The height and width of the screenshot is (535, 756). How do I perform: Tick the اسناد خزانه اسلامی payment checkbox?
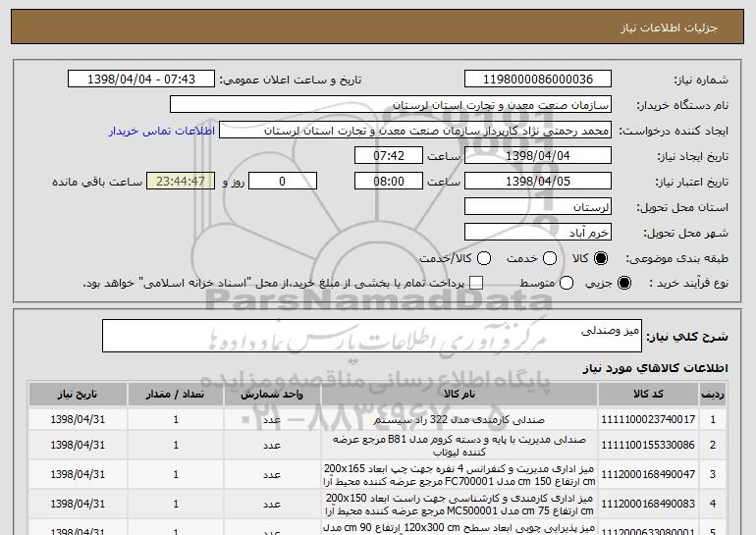click(476, 283)
